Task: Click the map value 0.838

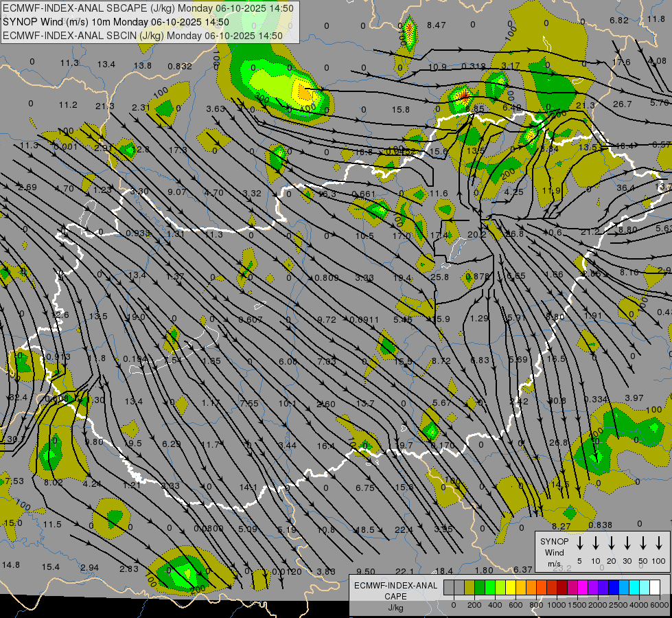Action: coord(601,525)
